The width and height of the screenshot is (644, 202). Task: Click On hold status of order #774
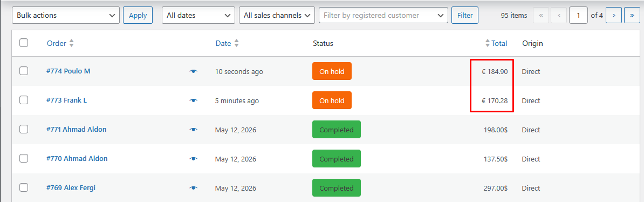pos(332,71)
